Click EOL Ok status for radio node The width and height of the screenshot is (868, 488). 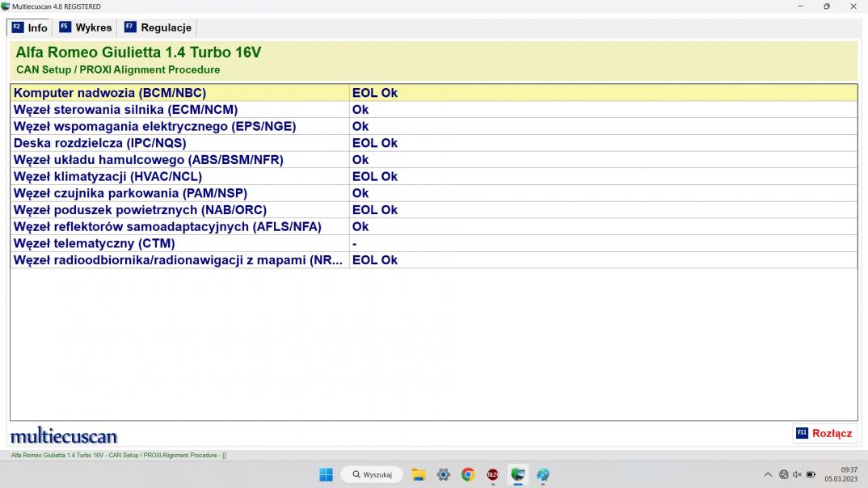coord(375,260)
